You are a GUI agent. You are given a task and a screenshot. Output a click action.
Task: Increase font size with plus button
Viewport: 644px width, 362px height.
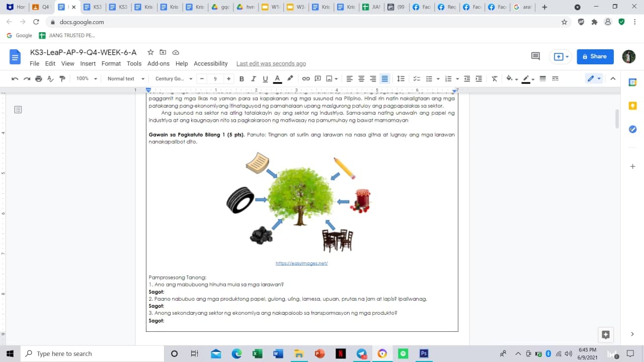[228, 78]
